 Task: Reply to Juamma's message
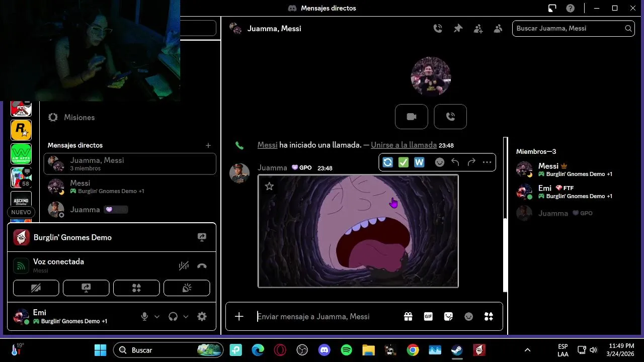tap(455, 162)
